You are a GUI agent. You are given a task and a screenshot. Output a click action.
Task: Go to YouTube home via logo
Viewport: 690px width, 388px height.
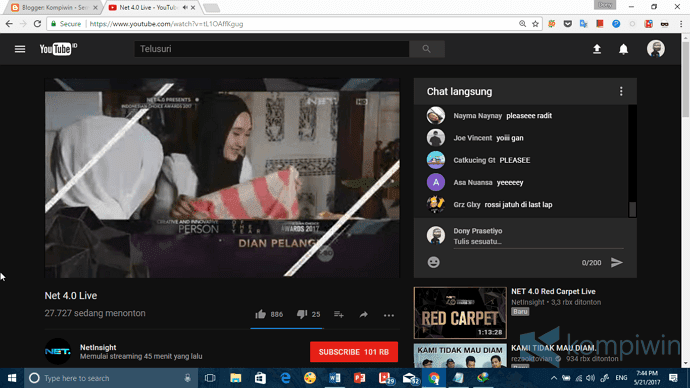[58, 49]
